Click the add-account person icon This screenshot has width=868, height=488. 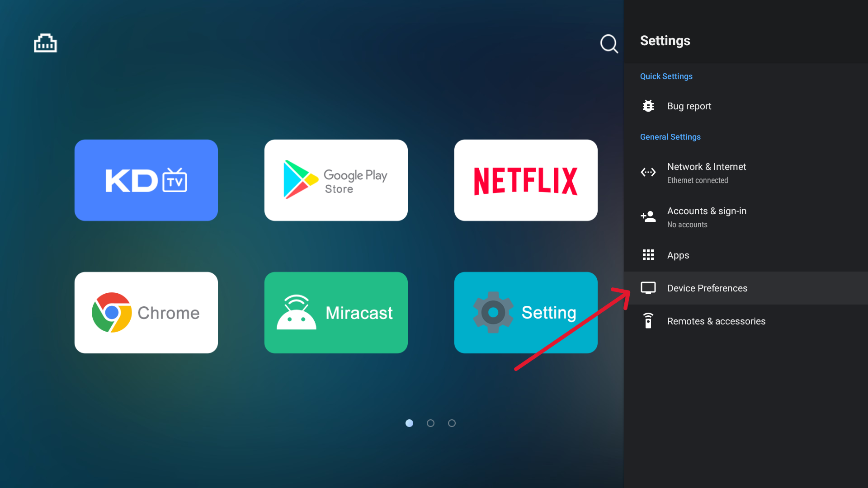point(648,216)
